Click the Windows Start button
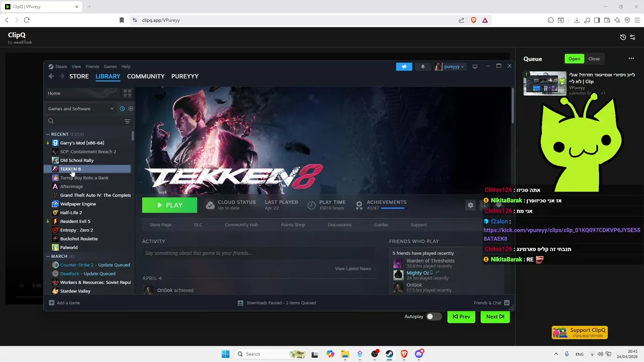Image resolution: width=644 pixels, height=362 pixels. click(225, 354)
